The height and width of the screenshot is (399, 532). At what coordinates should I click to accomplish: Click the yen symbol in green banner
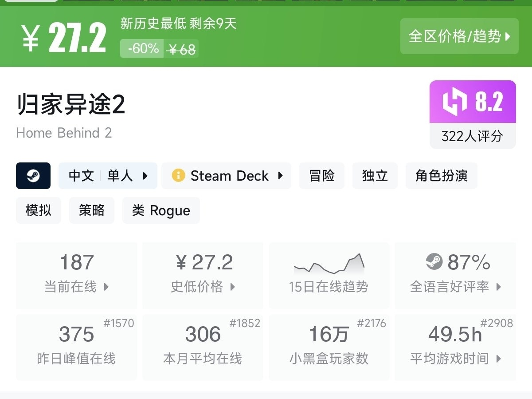(30, 38)
